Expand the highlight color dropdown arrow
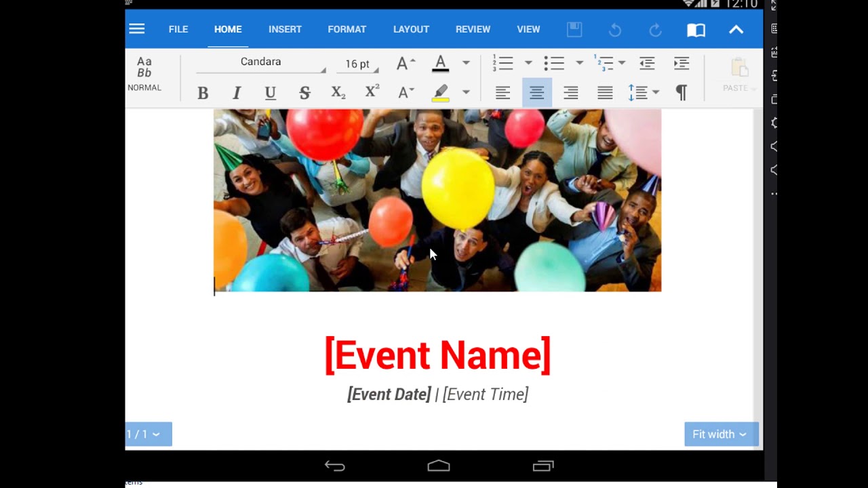The image size is (868, 488). pos(466,92)
